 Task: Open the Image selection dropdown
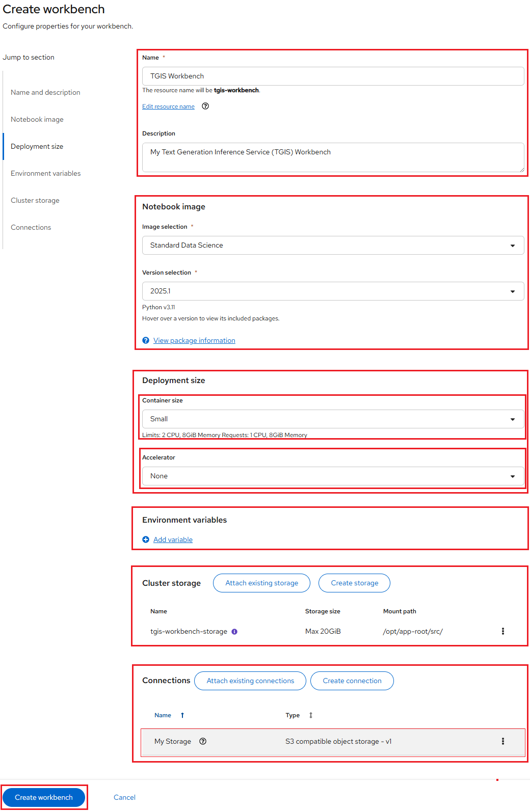coord(333,246)
